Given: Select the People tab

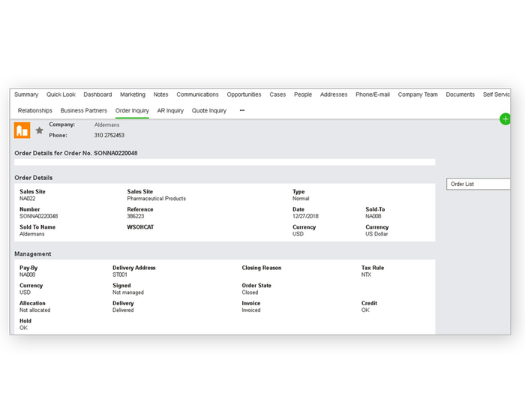Looking at the screenshot, I should pyautogui.click(x=303, y=94).
